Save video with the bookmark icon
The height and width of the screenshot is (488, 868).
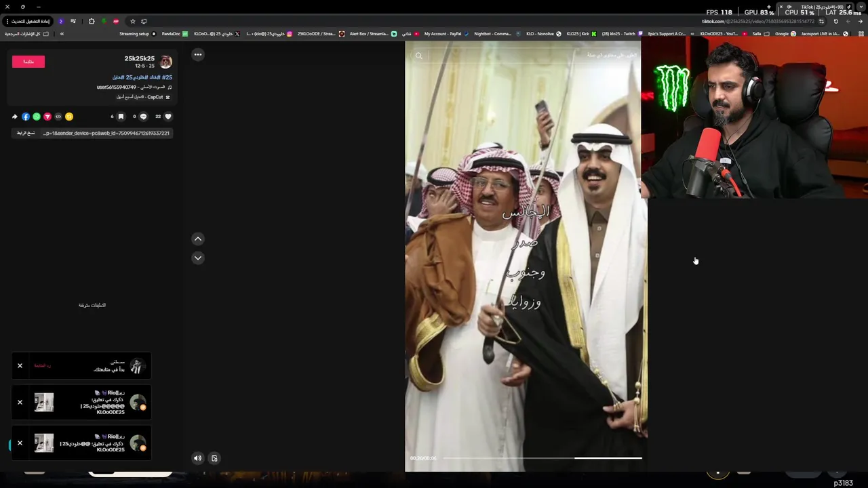click(121, 117)
